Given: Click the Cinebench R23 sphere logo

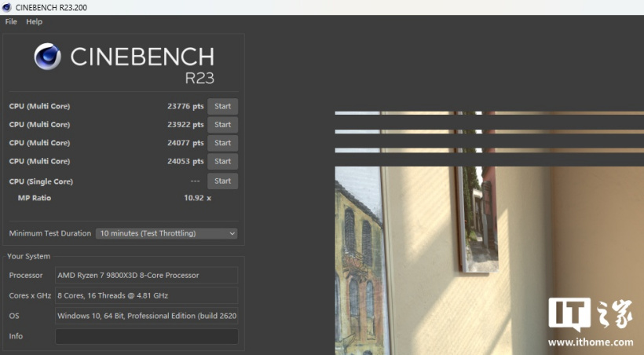Looking at the screenshot, I should click(x=48, y=57).
